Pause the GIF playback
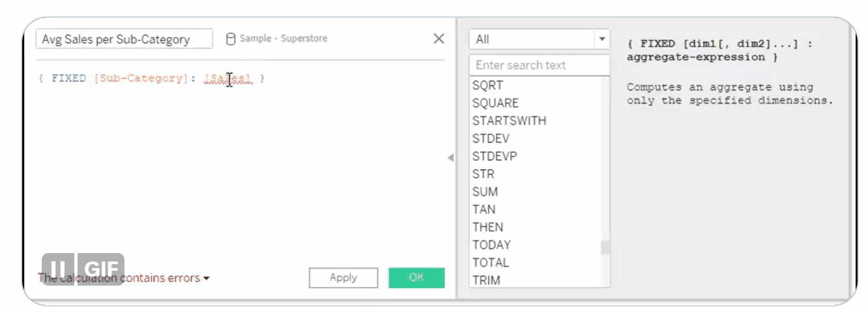This screenshot has width=868, height=311. [x=58, y=269]
